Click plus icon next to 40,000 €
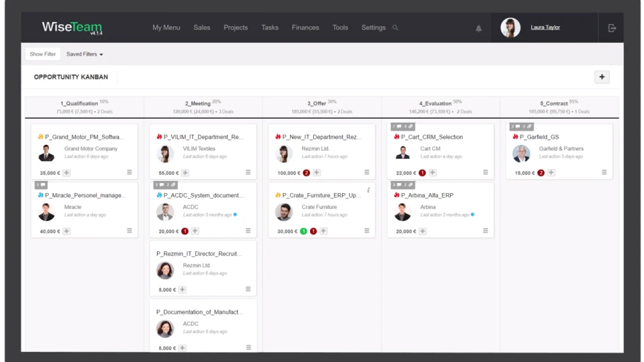 click(66, 231)
